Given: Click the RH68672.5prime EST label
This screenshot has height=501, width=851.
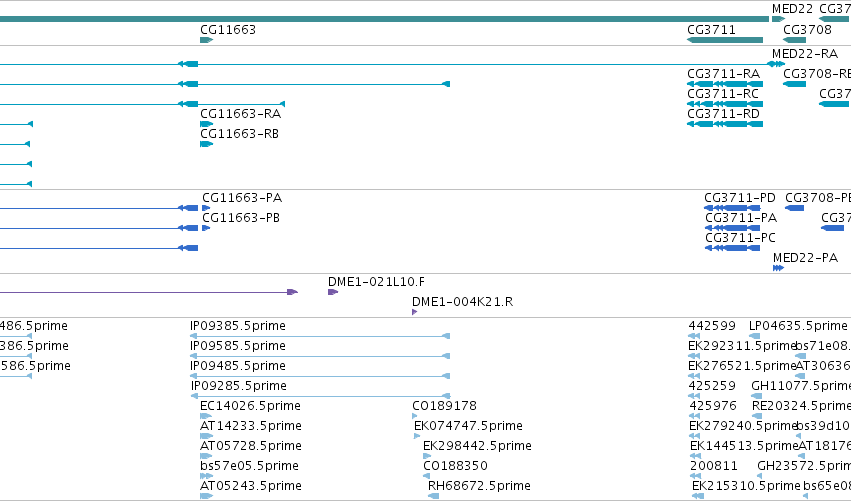Looking at the screenshot, I should coord(479,486).
